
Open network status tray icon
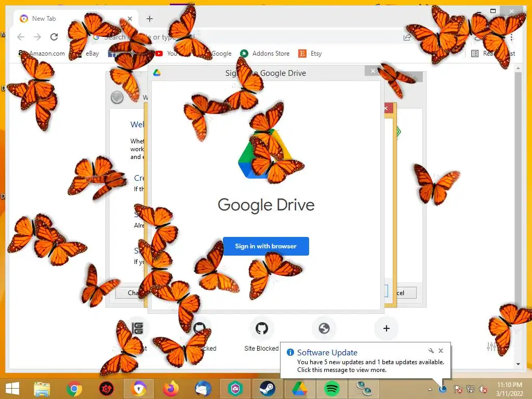point(471,389)
